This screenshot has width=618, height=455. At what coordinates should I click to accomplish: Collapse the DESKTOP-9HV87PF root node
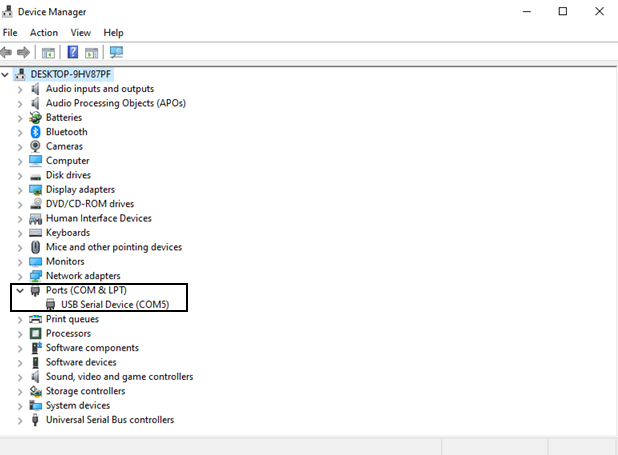(7, 74)
